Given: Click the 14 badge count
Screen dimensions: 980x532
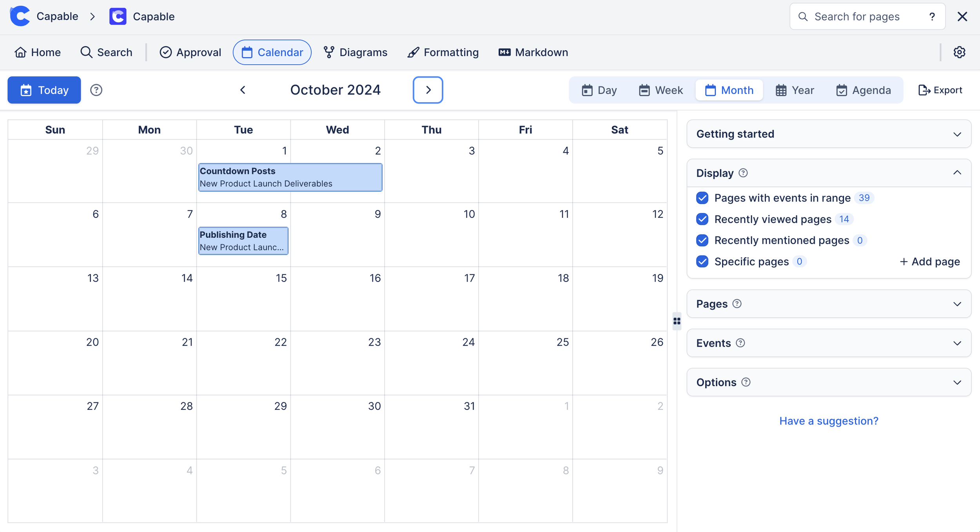Looking at the screenshot, I should coord(844,219).
